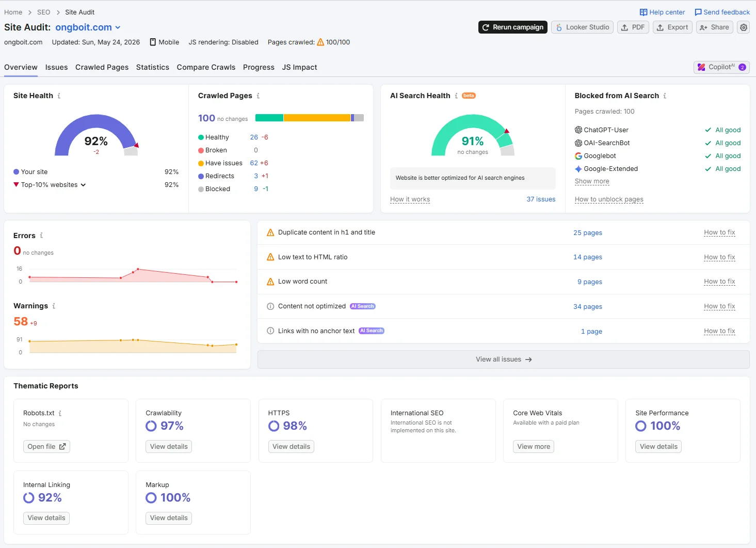756x548 pixels.
Task: Open 34 pages content not optimized
Action: pos(588,307)
